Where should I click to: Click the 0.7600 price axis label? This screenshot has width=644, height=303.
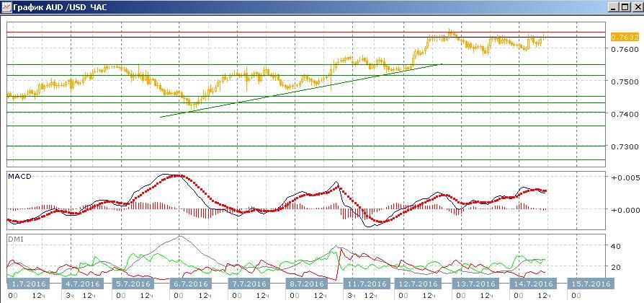(x=625, y=49)
